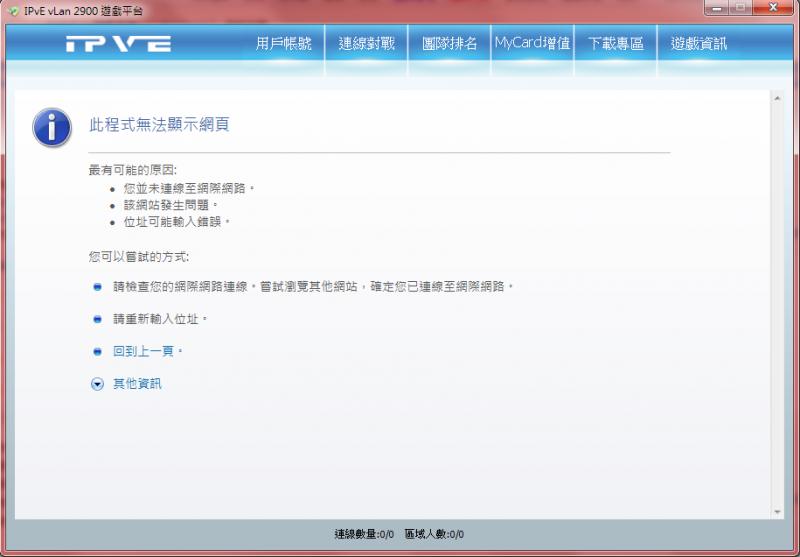Click the IPVE logo in header

118,44
